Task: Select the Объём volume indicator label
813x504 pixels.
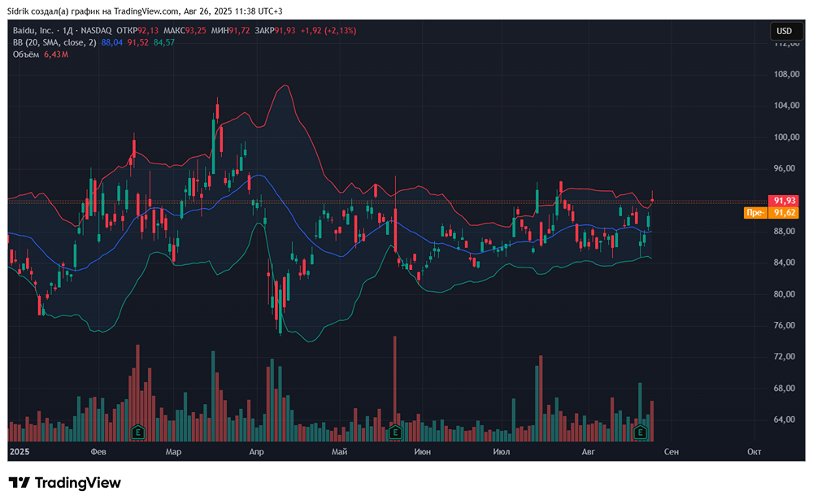Action: pyautogui.click(x=26, y=54)
